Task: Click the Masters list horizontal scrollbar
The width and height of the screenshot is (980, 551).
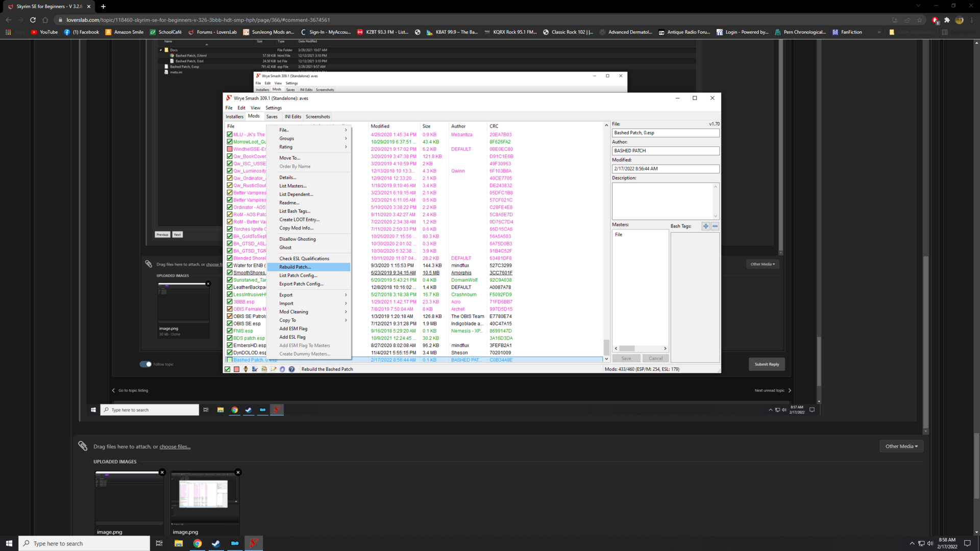Action: (641, 348)
